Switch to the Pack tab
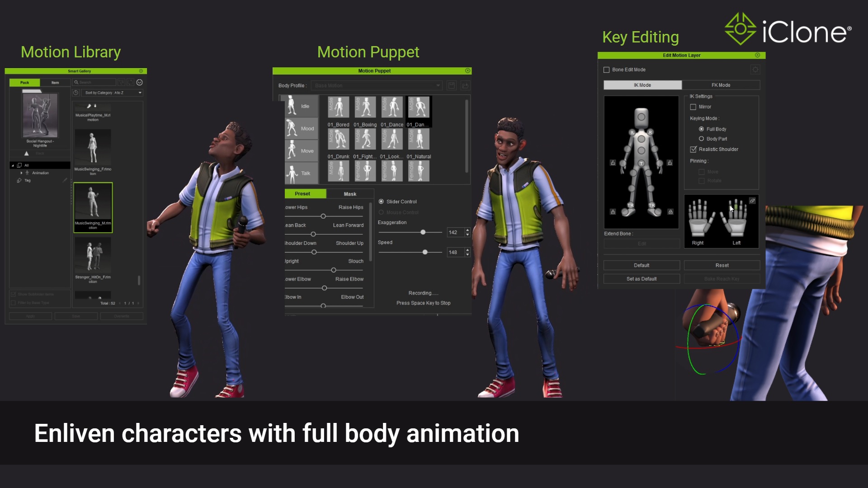 [24, 83]
